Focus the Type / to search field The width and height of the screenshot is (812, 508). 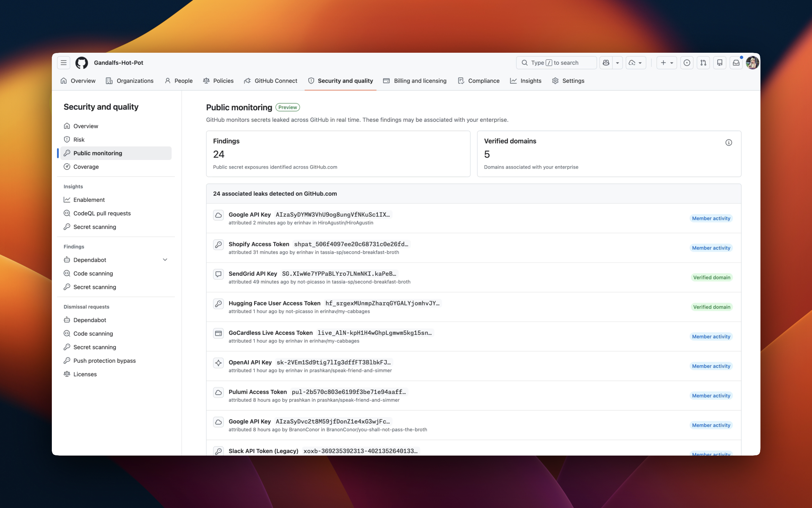click(x=556, y=63)
